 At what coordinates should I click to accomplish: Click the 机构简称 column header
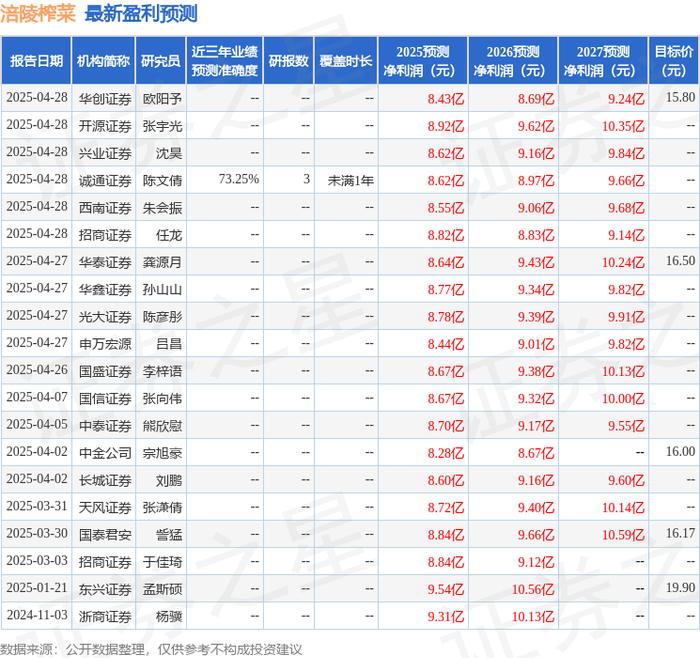tap(104, 61)
